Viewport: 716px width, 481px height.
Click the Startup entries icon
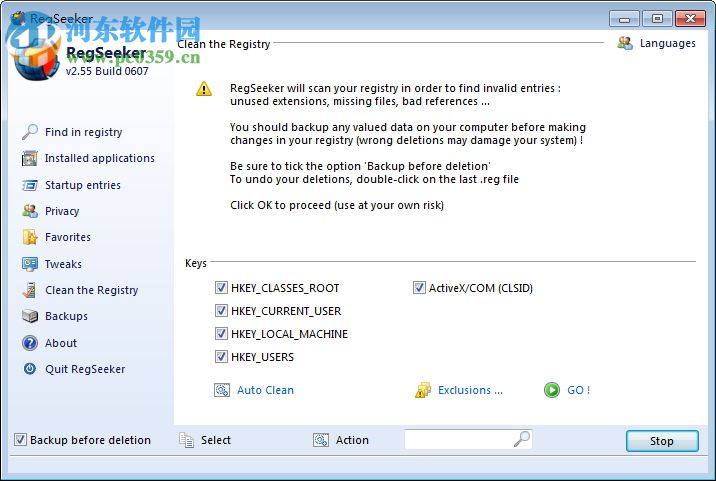pyautogui.click(x=30, y=185)
